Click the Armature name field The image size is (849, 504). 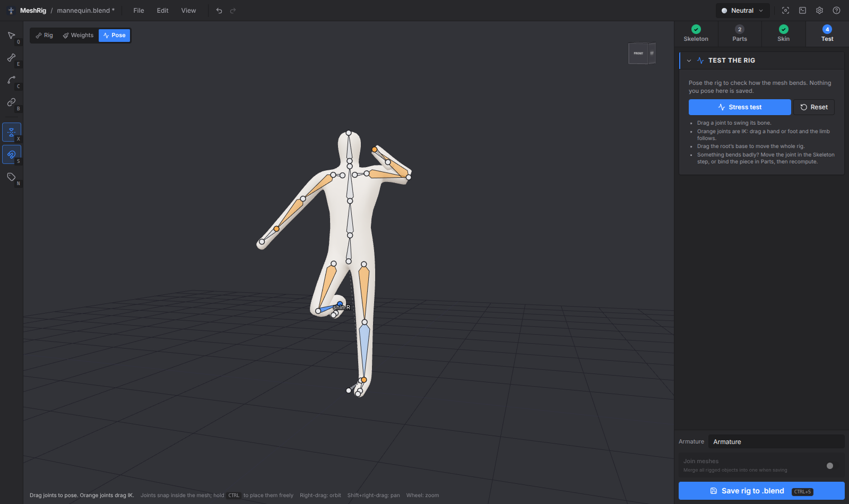click(x=776, y=442)
